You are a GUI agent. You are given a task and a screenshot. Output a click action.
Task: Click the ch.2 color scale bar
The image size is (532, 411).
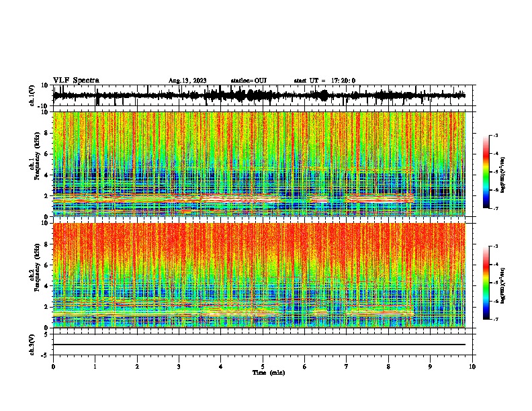(486, 283)
